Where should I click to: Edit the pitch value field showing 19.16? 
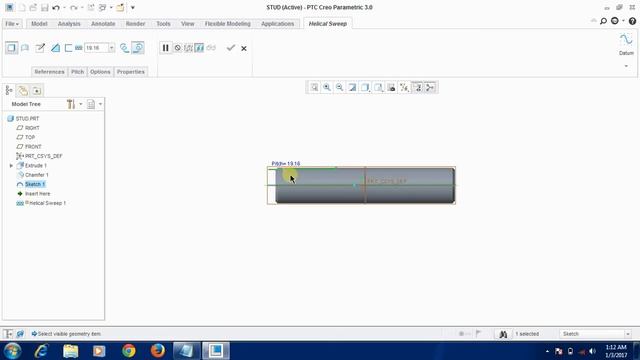pos(96,48)
